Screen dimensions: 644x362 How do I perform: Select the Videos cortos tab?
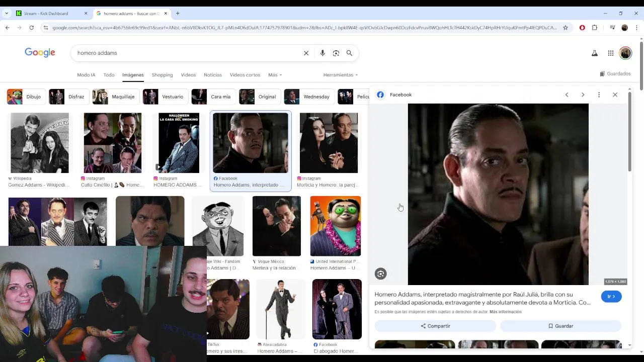tap(245, 75)
